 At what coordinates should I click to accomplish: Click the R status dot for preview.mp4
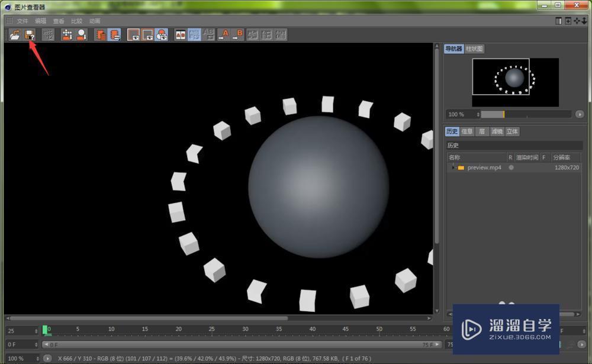point(511,167)
